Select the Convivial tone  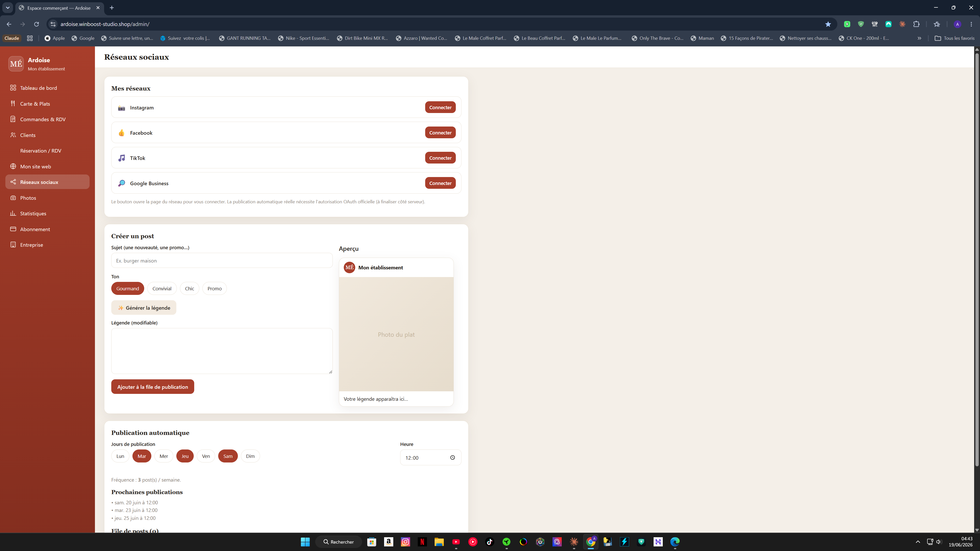coord(162,288)
